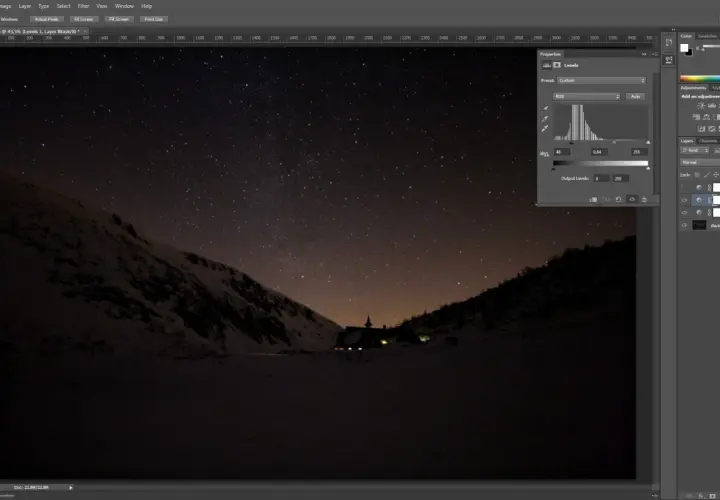Open the Filter menu
This screenshot has width=720, height=500.
tap(83, 6)
